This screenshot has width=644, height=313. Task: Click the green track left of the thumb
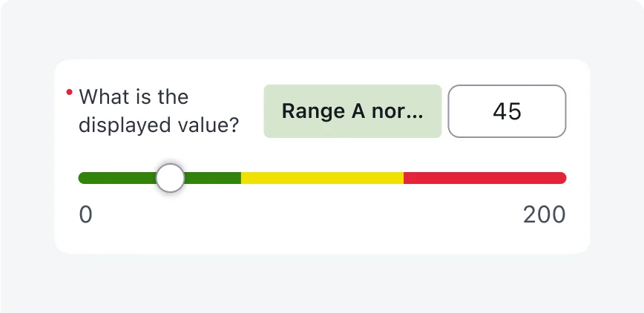pyautogui.click(x=117, y=178)
